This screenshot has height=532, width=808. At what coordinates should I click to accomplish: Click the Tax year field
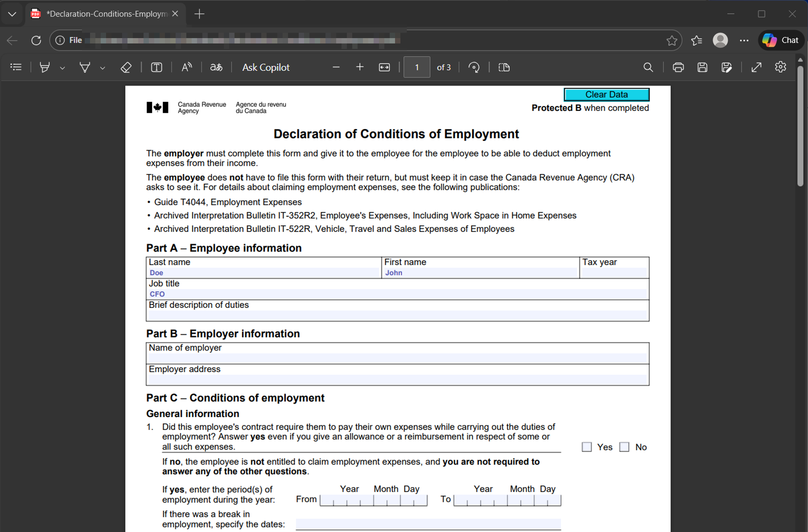tap(614, 273)
